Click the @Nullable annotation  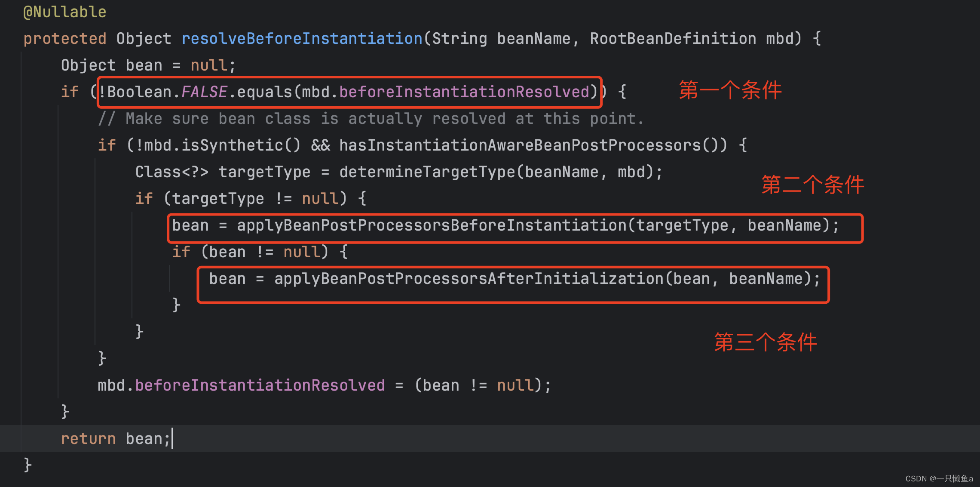point(64,11)
